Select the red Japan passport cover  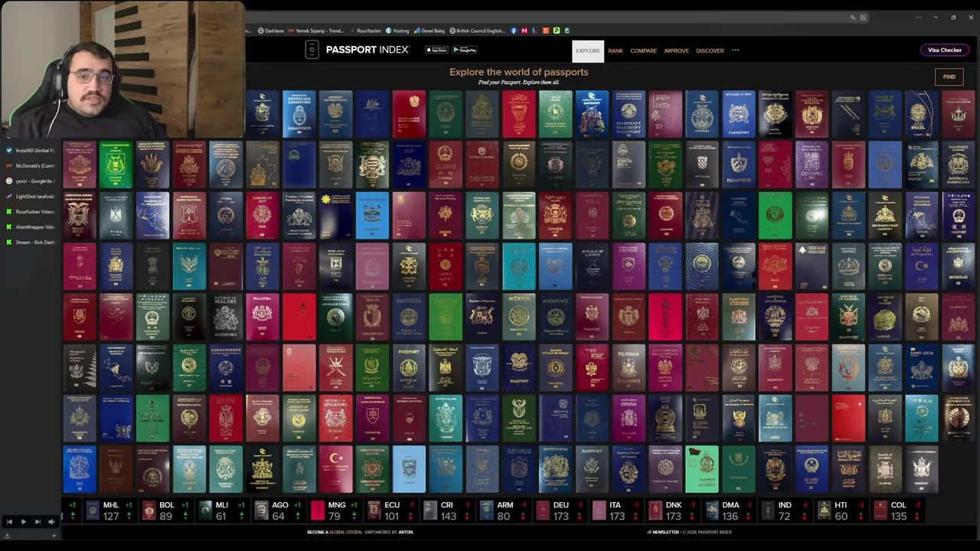click(446, 266)
